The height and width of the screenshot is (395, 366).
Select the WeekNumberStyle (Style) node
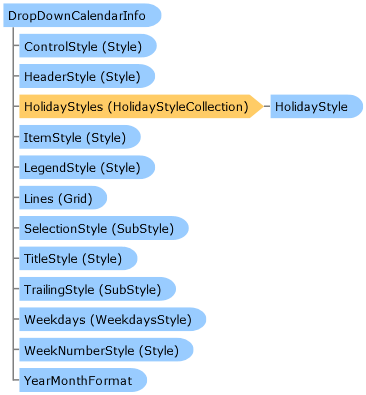point(106,350)
